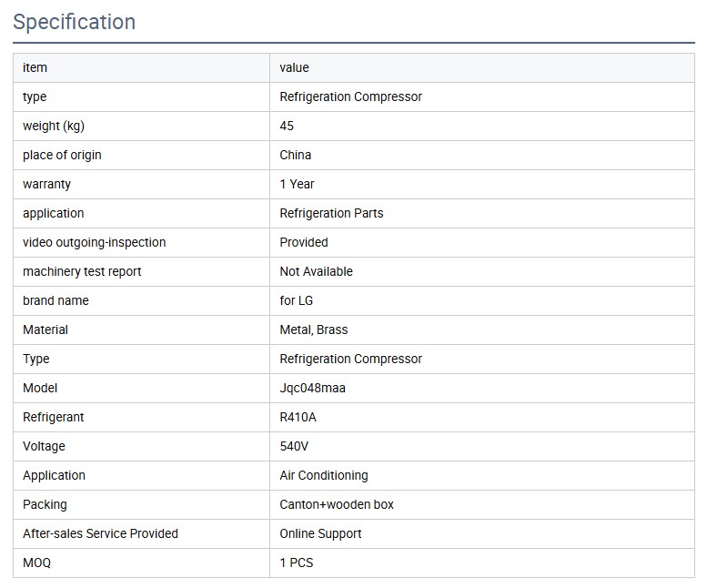Click the 'for LG' brand name value
707x588 pixels.
(x=296, y=300)
